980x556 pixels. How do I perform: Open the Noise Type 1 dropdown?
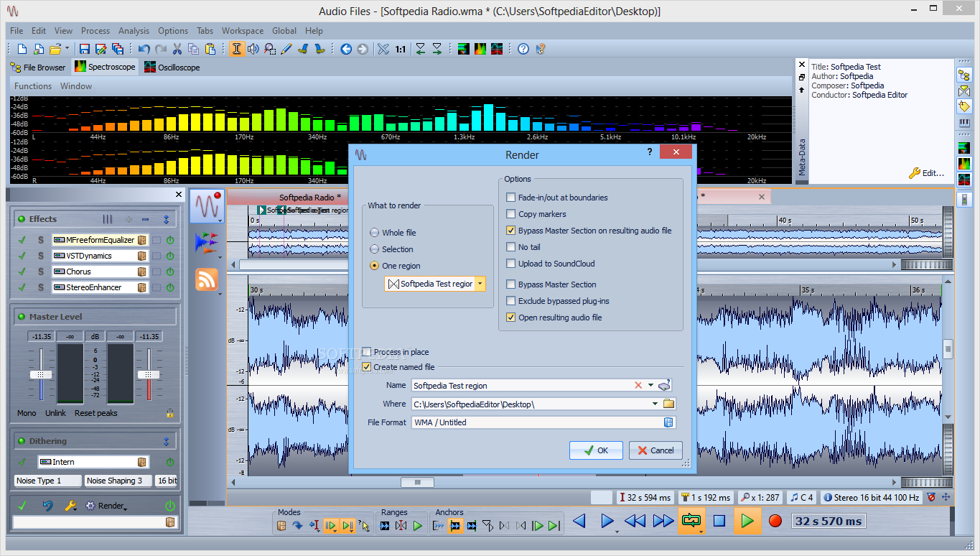47,481
